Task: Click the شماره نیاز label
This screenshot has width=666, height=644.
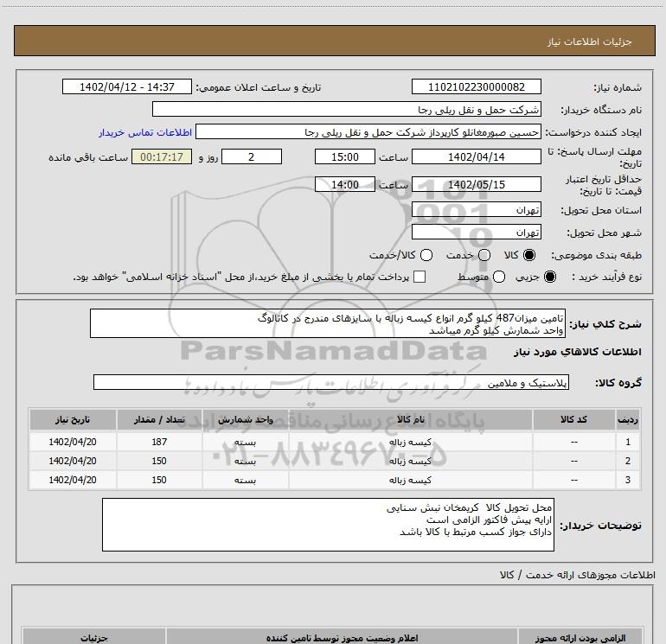Action: tap(618, 87)
